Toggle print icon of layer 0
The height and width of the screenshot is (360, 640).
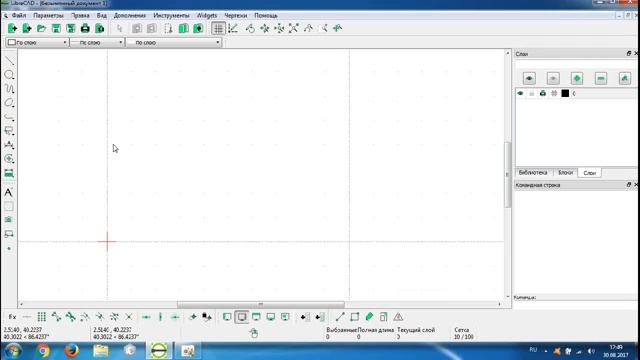click(543, 93)
